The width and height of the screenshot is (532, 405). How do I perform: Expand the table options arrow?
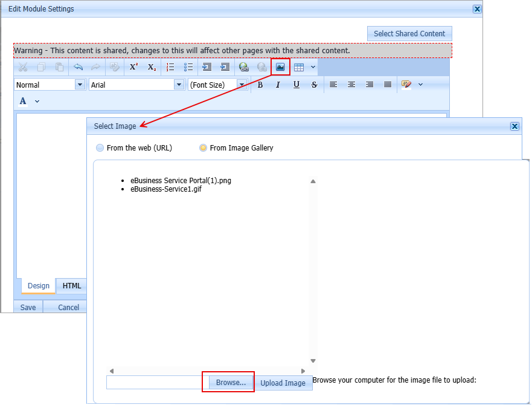click(313, 67)
